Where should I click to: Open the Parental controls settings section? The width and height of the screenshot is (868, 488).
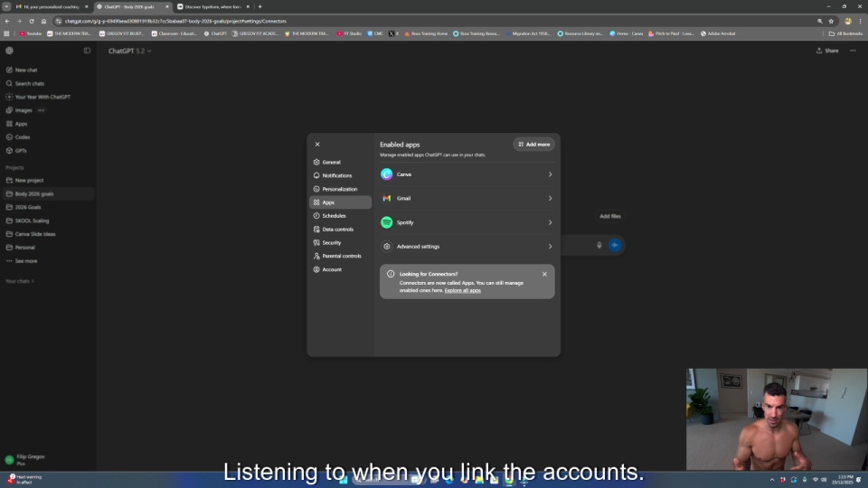click(x=340, y=256)
